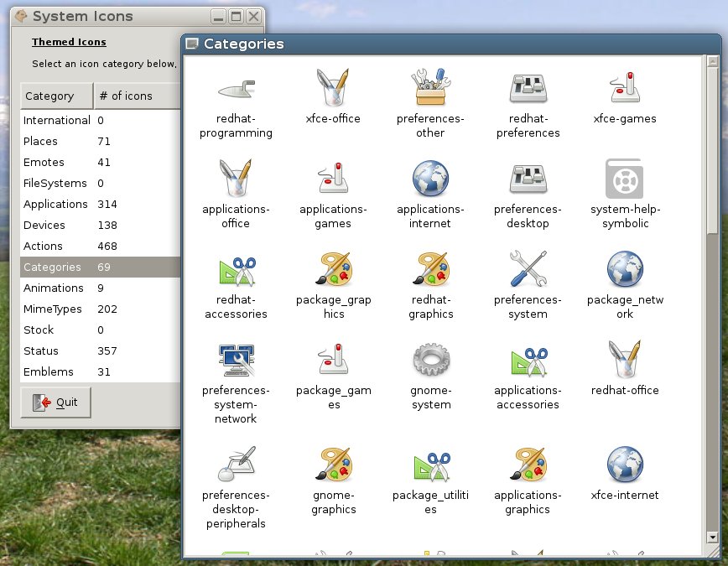Sort by the # of icons column header

point(134,96)
